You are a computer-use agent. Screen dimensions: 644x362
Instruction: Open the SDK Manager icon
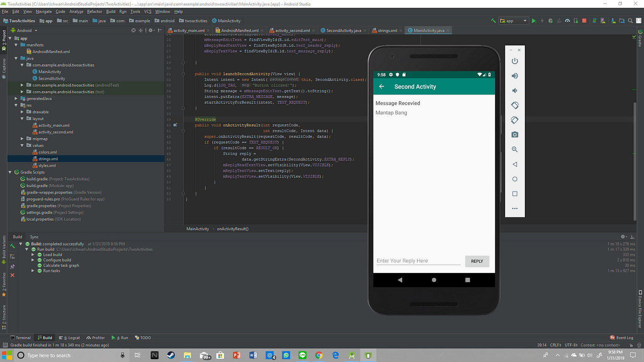pos(613,21)
